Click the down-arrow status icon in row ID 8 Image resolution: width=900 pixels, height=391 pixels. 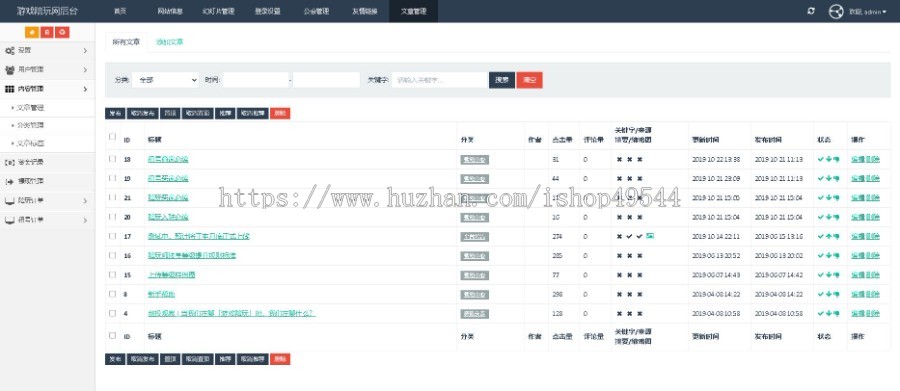point(828,295)
